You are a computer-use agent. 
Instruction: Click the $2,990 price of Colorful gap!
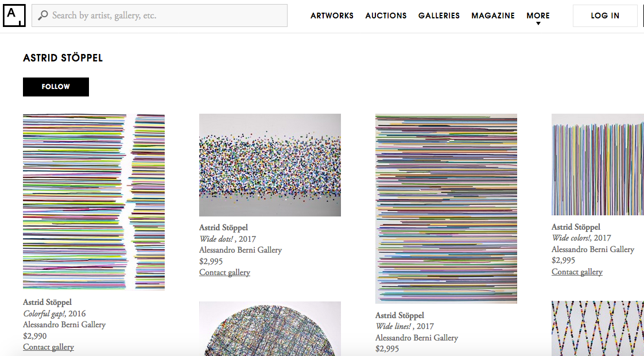(35, 336)
